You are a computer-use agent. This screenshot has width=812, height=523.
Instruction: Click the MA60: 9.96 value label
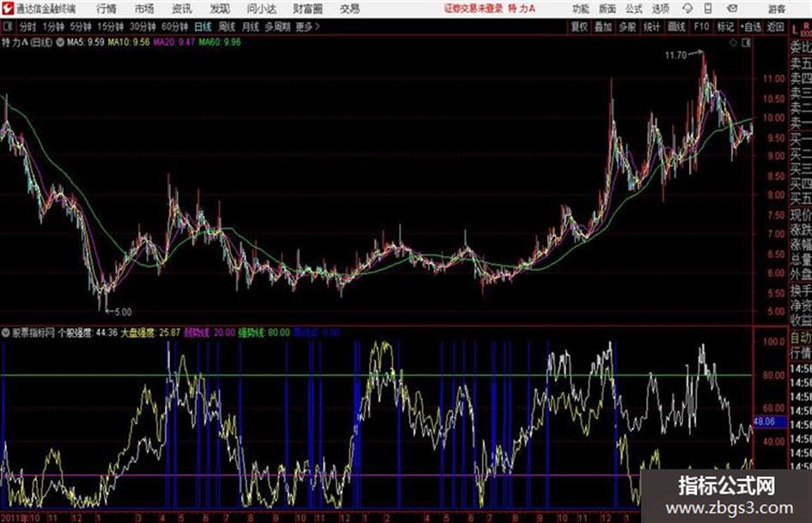click(x=220, y=42)
